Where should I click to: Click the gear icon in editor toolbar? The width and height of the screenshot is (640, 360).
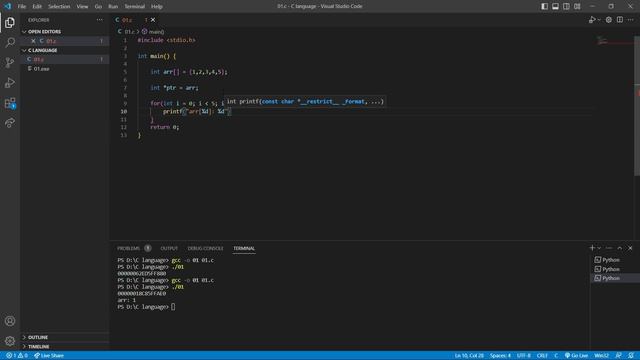tap(609, 20)
